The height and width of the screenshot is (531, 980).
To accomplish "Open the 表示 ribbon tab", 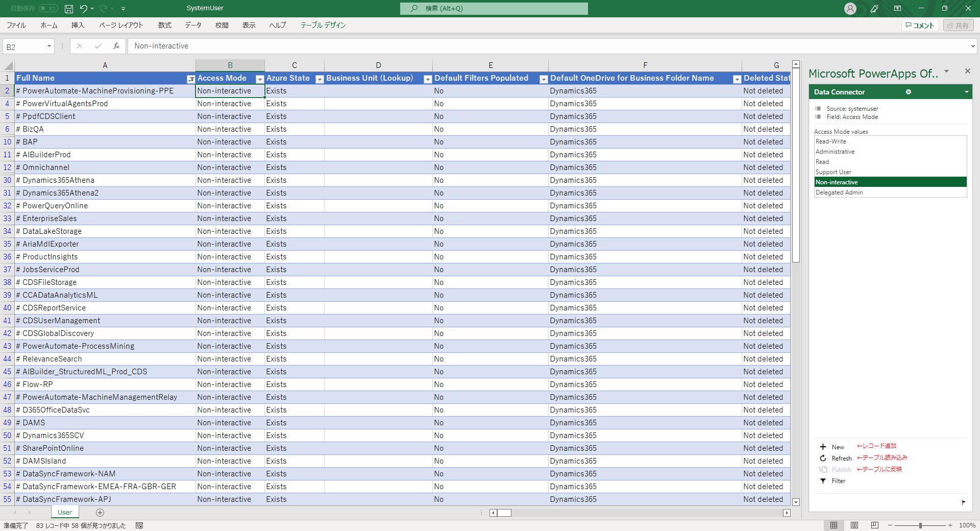I will click(249, 25).
